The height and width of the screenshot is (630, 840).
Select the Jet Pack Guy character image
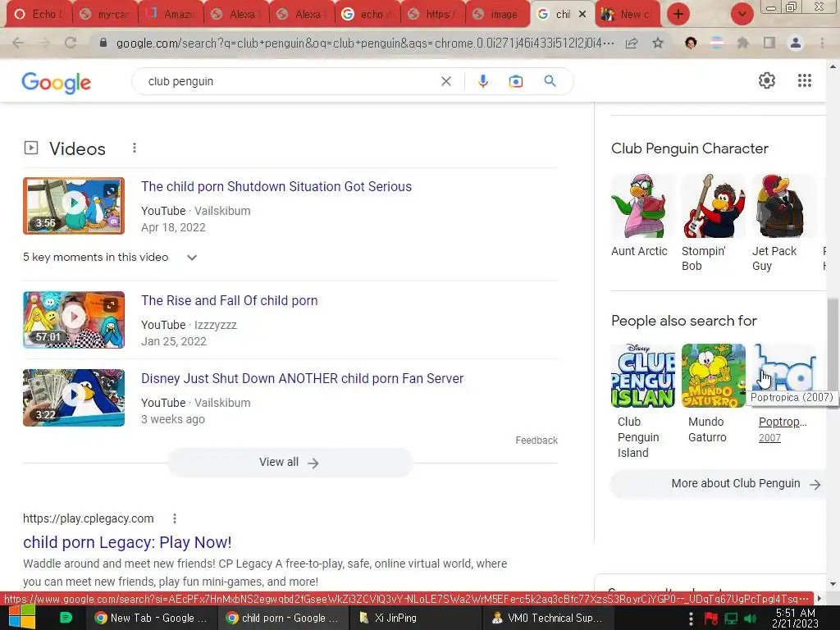(x=784, y=206)
